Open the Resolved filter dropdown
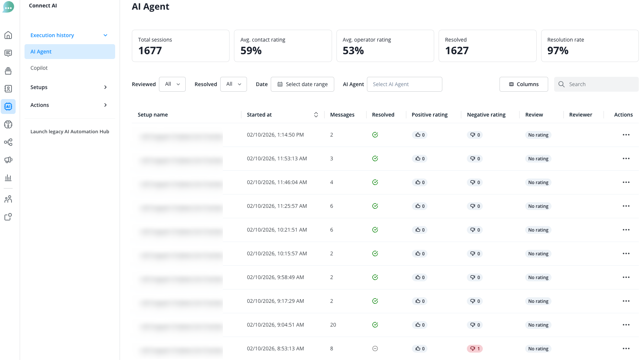The height and width of the screenshot is (360, 644). pyautogui.click(x=234, y=84)
